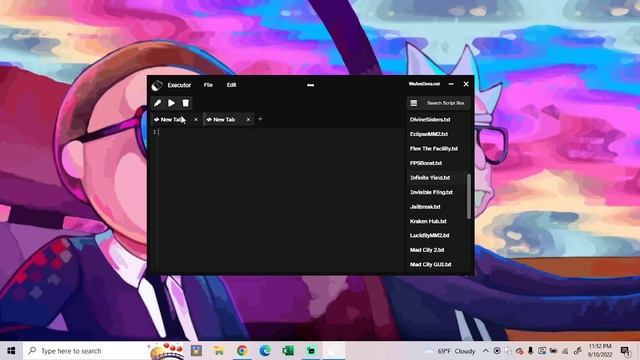Screen dimensions: 640x360
Task: Click the taskbar clock and date
Action: (600, 351)
